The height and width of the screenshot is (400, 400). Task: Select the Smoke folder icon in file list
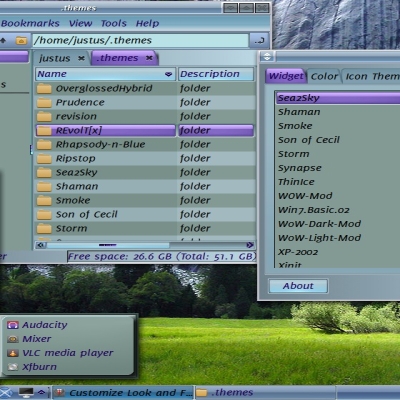pos(44,201)
